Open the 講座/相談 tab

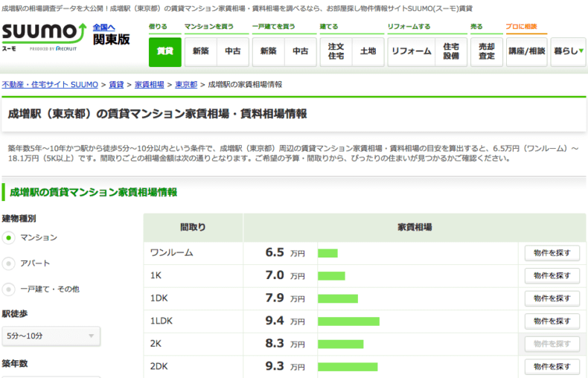pos(526,52)
